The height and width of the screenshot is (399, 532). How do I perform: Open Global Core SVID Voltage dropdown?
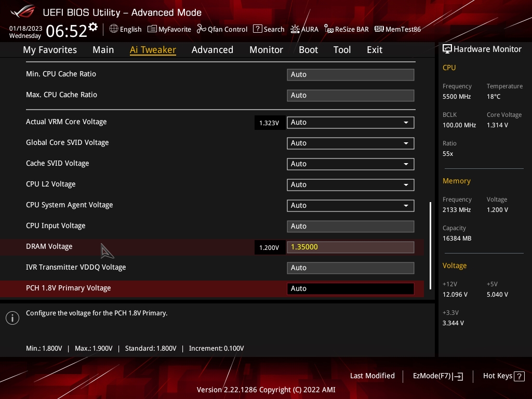[351, 143]
